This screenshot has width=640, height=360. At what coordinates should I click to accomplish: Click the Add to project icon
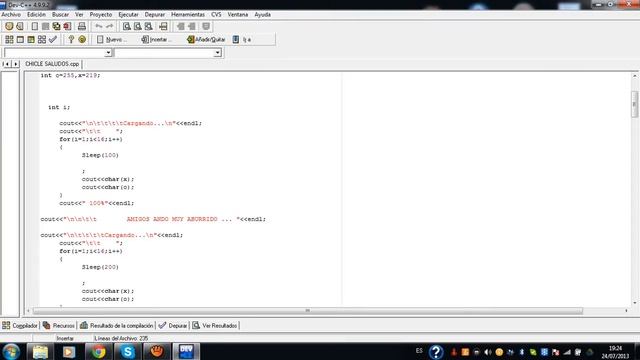click(181, 26)
